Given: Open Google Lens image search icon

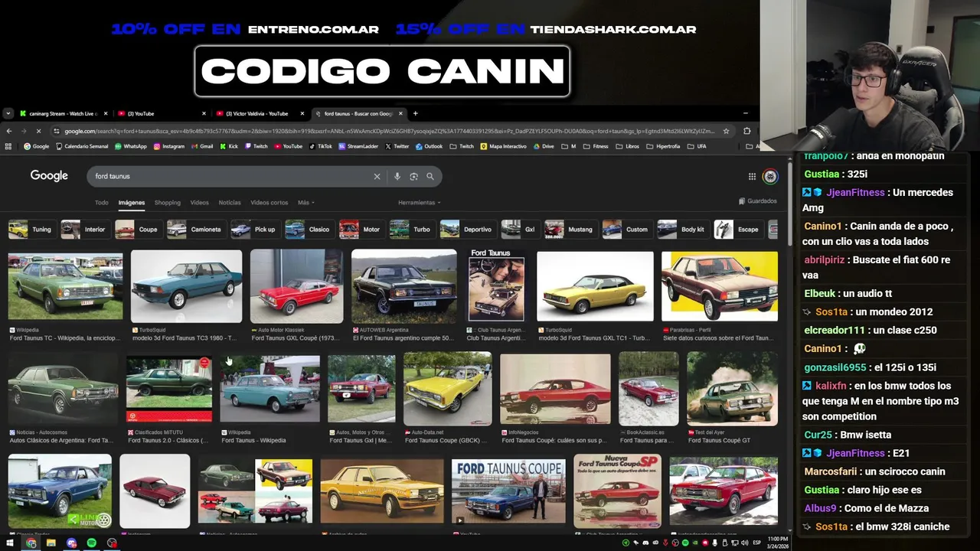Looking at the screenshot, I should point(413,176).
